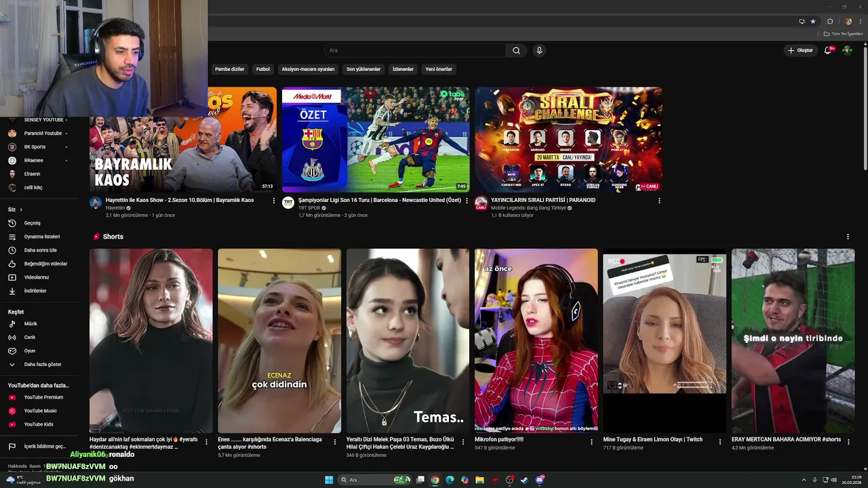Viewport: 868px width, 488px height.
Task: Open the account avatar menu
Action: pos(847,50)
